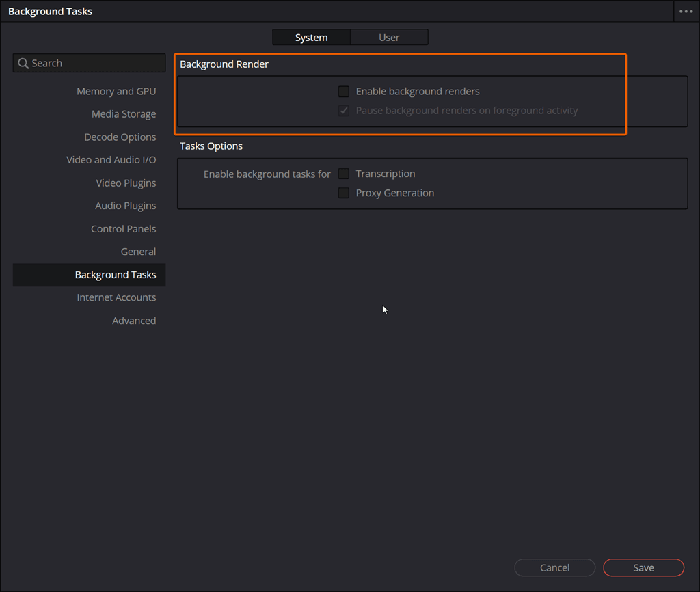Open Audio Plugins settings
The image size is (700, 592).
[x=125, y=205]
